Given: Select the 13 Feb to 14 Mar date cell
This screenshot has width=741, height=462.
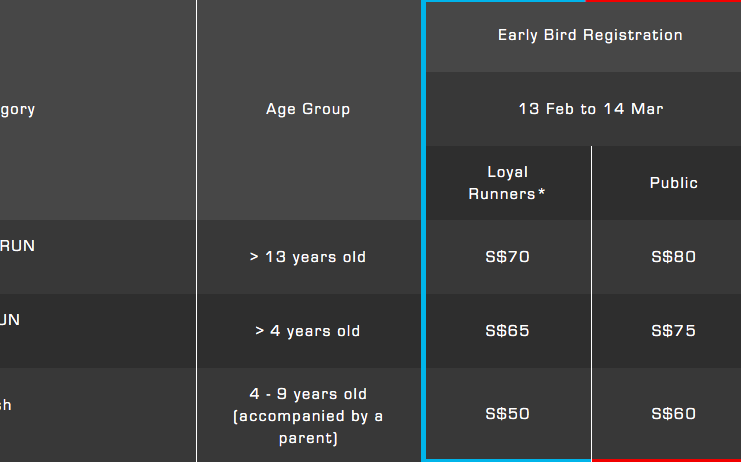Looking at the screenshot, I should [x=591, y=109].
